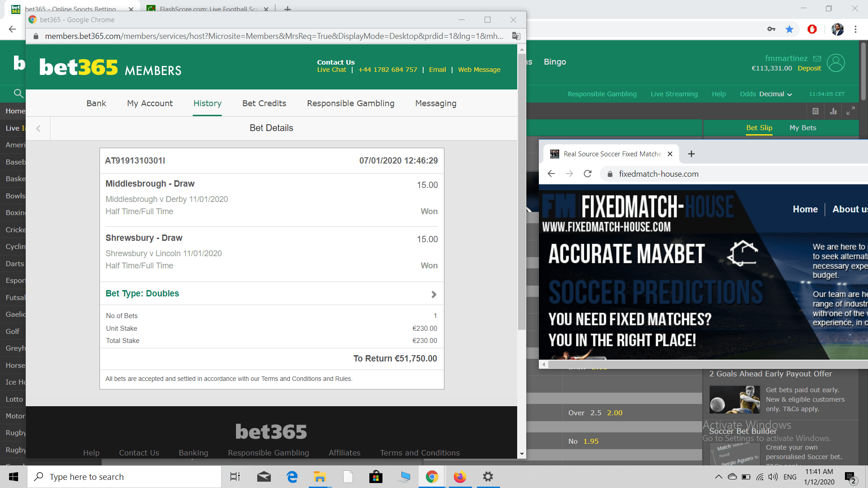Viewport: 868px width, 488px height.
Task: Open Microsoft Edge from the taskbar
Action: (x=292, y=477)
